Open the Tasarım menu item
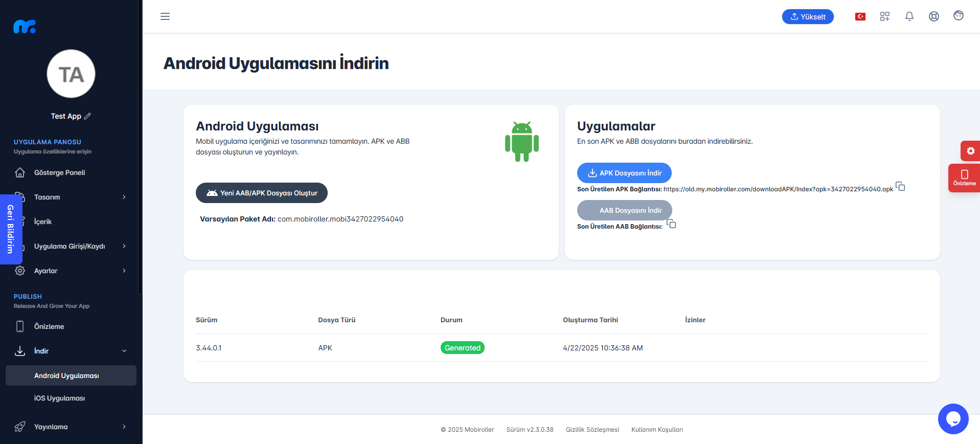This screenshot has height=444, width=980. coord(71,197)
